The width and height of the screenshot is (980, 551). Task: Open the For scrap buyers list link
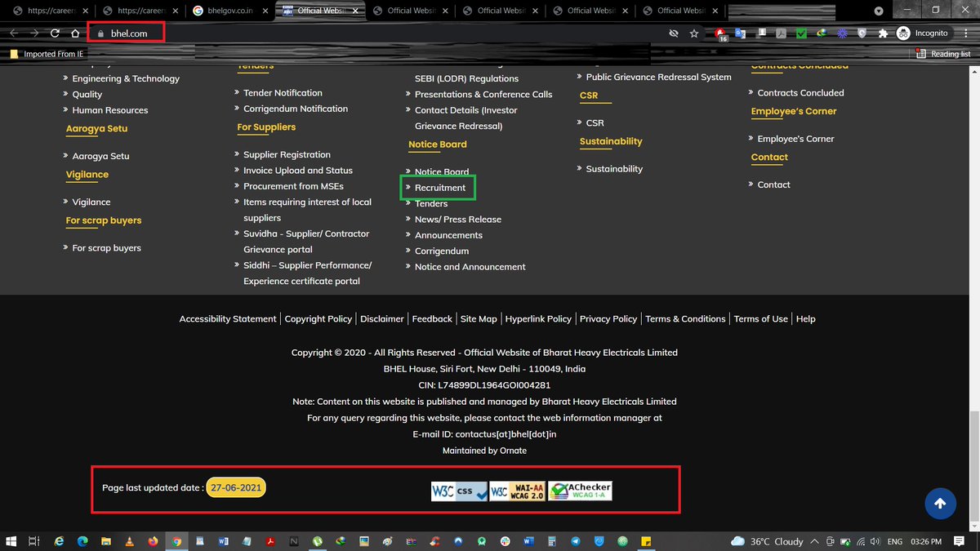coord(106,248)
